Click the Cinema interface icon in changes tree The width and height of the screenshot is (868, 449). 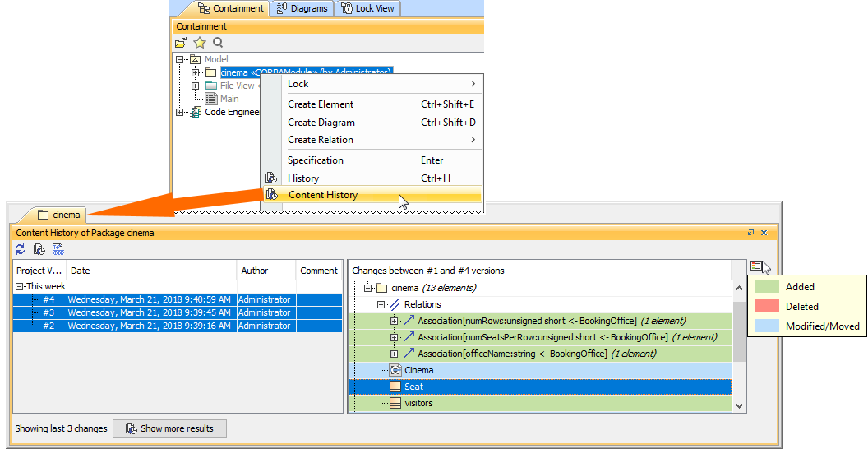395,370
